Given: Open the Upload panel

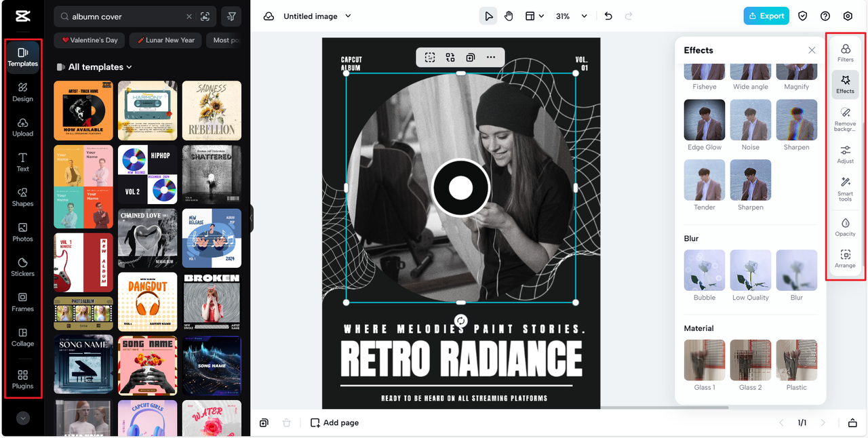Looking at the screenshot, I should [22, 127].
